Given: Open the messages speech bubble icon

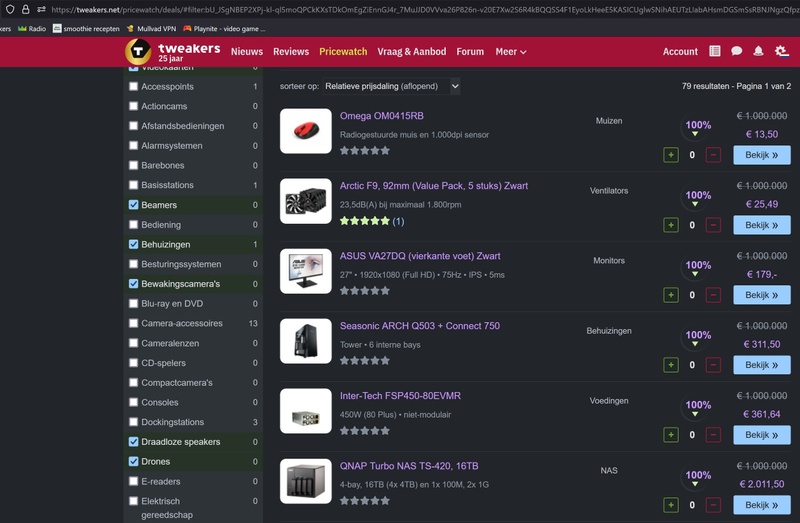Looking at the screenshot, I should [736, 51].
